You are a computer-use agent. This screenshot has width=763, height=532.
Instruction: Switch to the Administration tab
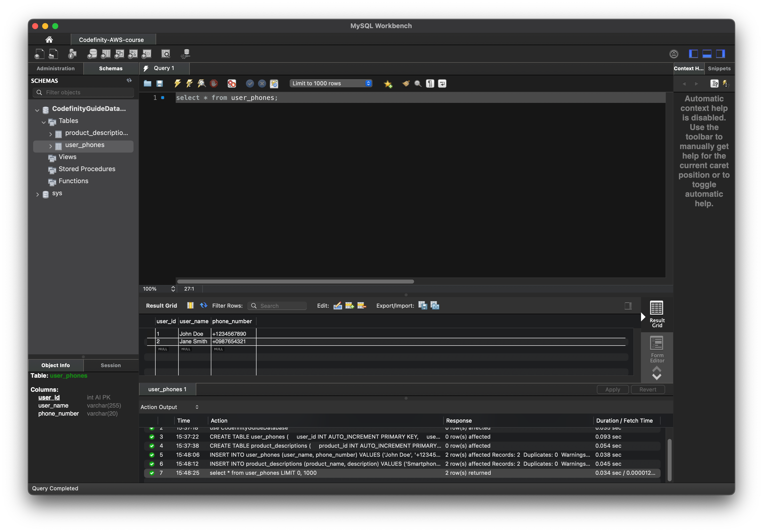tap(55, 69)
